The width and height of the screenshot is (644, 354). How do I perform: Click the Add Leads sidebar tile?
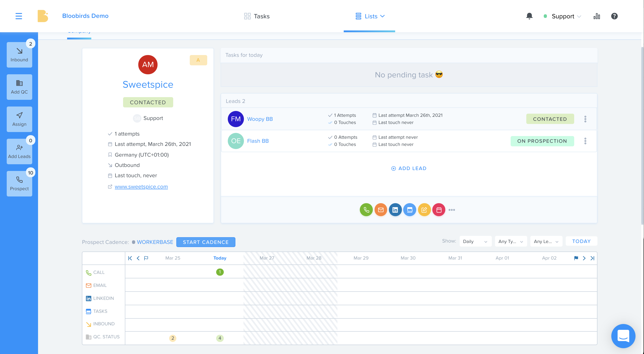[x=19, y=151]
